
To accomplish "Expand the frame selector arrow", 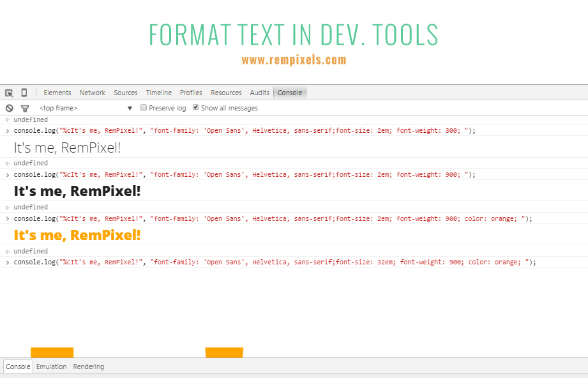I will coord(130,108).
